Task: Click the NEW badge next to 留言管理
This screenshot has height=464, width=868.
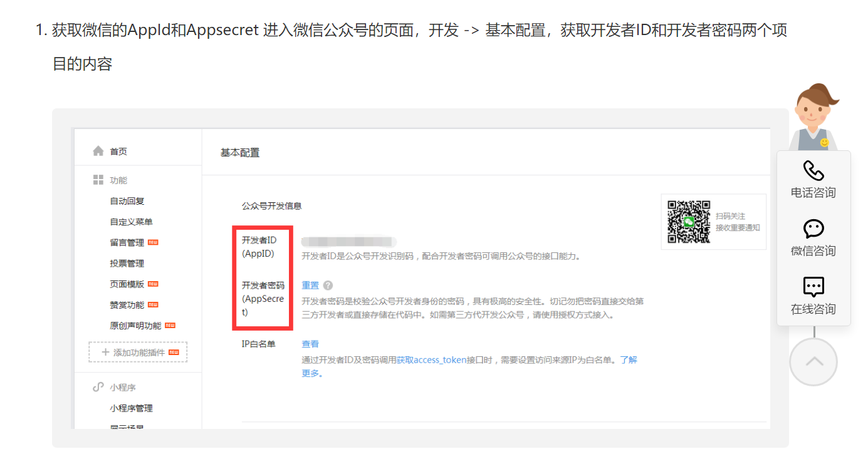Action: [153, 242]
